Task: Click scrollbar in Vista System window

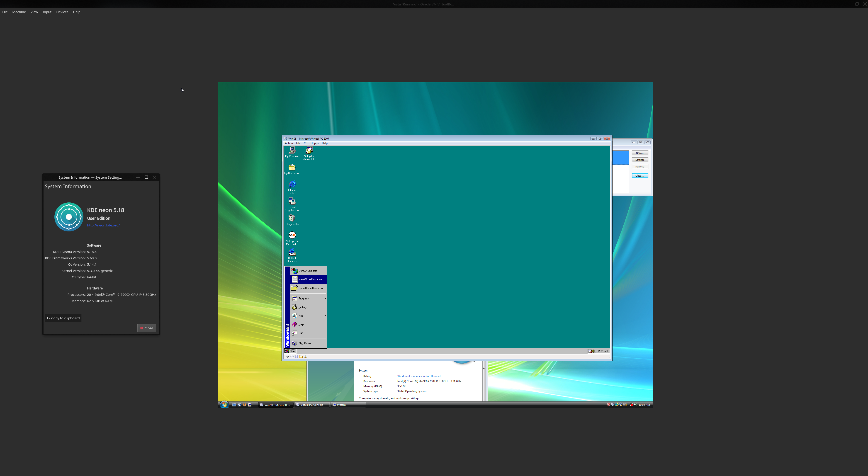Action: tap(484, 381)
